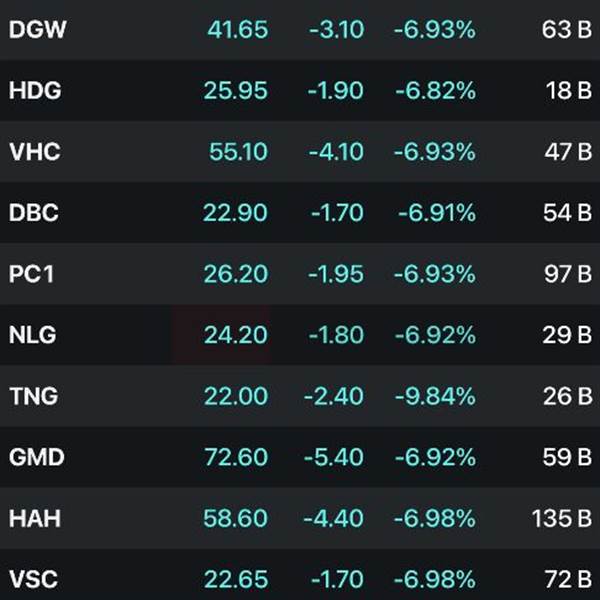Click PC1's 97 B volume
The width and height of the screenshot is (600, 600).
567,274
